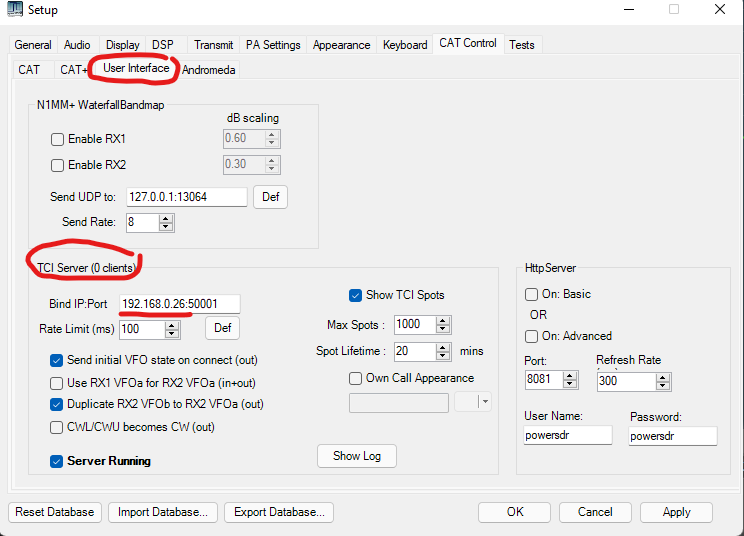Click the Send UDP to address field
Image resolution: width=744 pixels, height=536 pixels.
(x=185, y=197)
